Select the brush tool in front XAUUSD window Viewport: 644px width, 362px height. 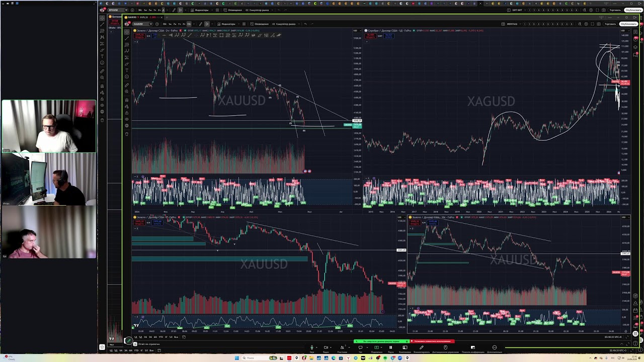point(127,64)
